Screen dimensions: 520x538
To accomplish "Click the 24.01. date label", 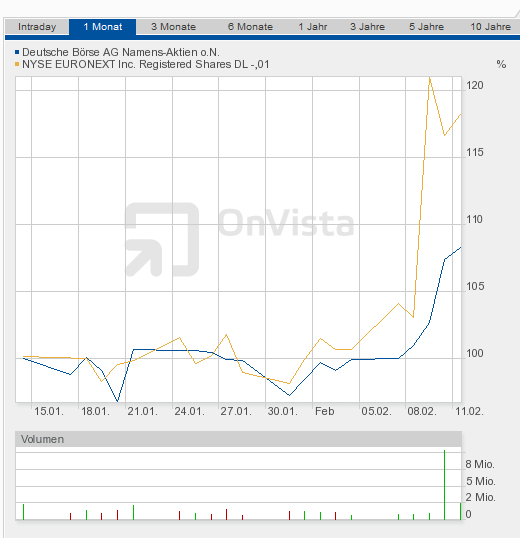I will [x=189, y=411].
